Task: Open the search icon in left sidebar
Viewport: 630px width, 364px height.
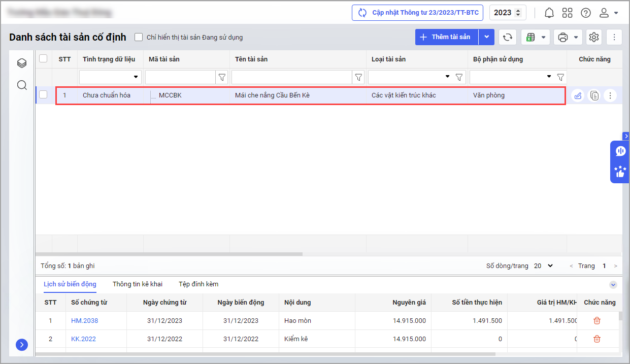Action: [x=22, y=85]
